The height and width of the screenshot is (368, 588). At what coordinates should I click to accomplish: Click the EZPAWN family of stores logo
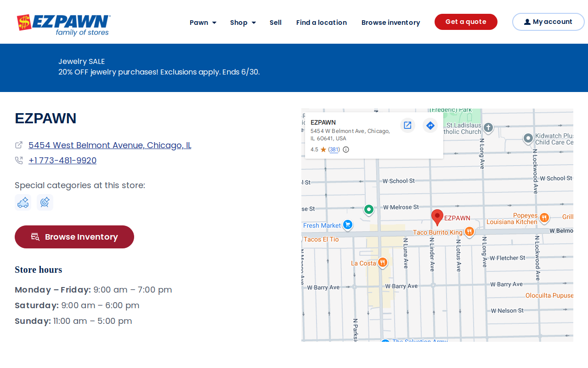[x=64, y=25]
